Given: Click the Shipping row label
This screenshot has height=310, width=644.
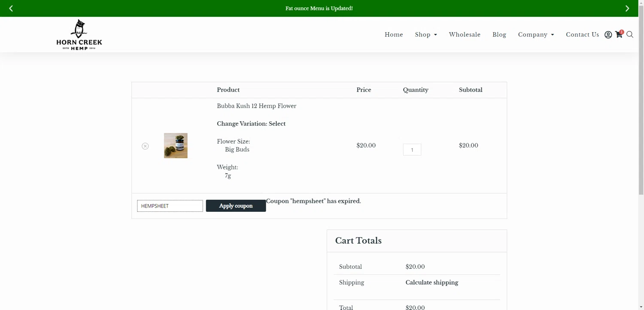Looking at the screenshot, I should [352, 283].
